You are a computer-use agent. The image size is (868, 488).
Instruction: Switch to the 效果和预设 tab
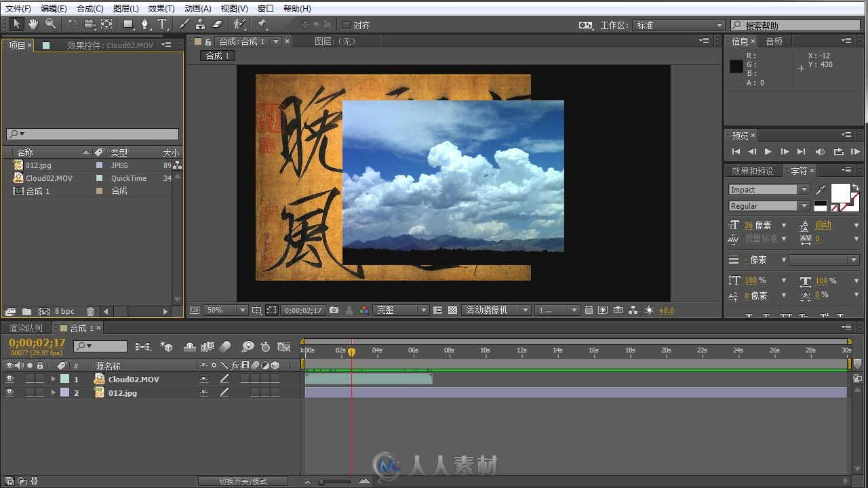point(753,171)
